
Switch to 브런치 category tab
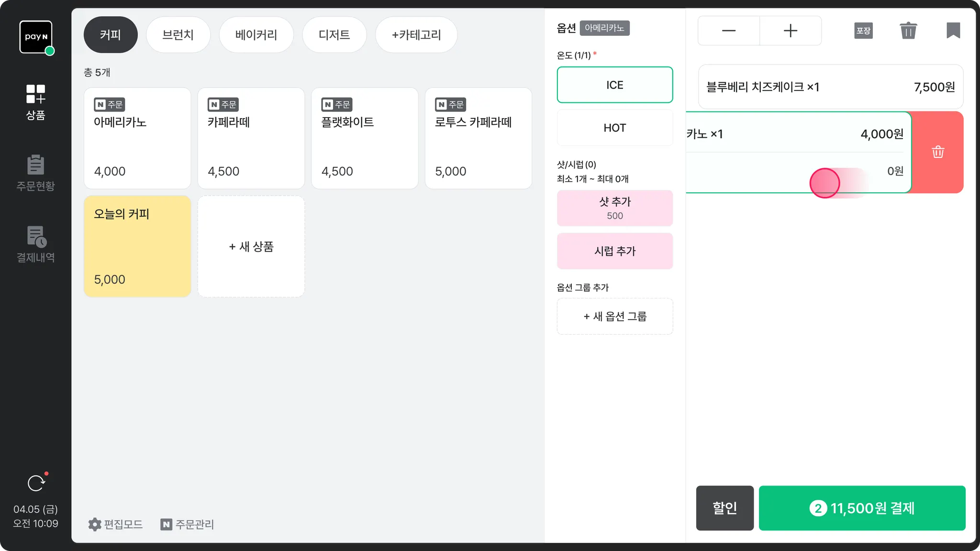pos(178,35)
